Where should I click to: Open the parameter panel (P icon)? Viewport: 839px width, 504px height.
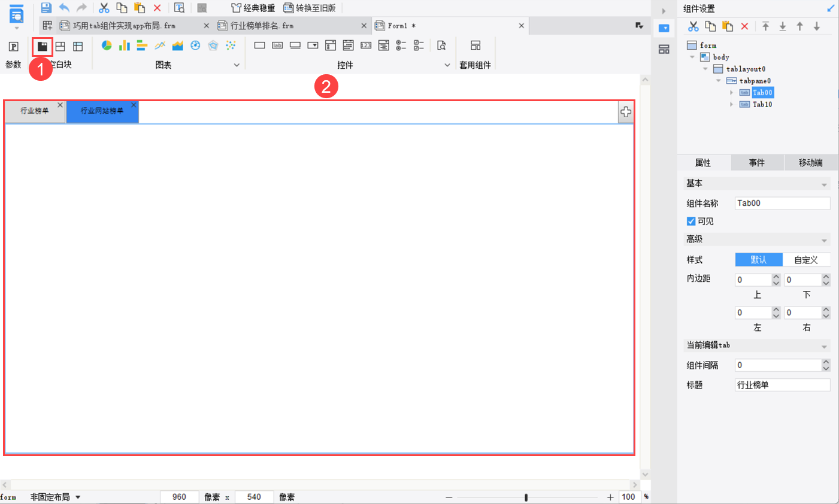13,46
